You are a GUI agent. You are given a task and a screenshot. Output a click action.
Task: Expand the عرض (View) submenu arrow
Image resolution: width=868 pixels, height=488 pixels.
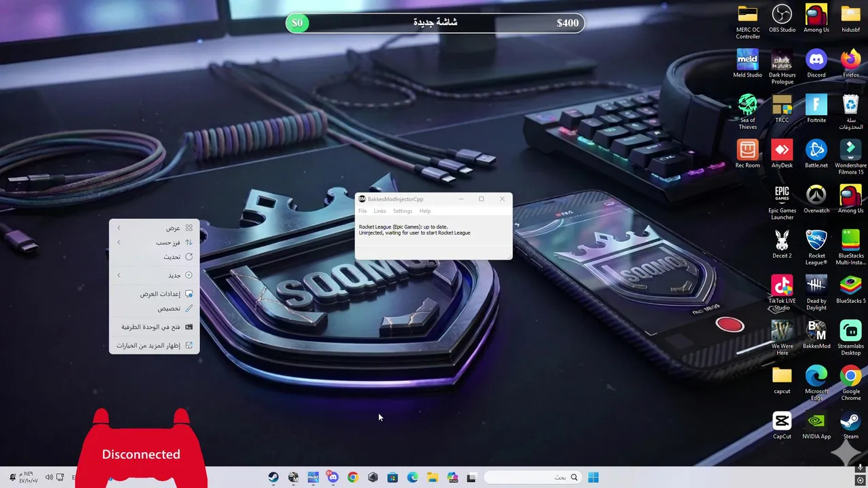[x=119, y=228]
